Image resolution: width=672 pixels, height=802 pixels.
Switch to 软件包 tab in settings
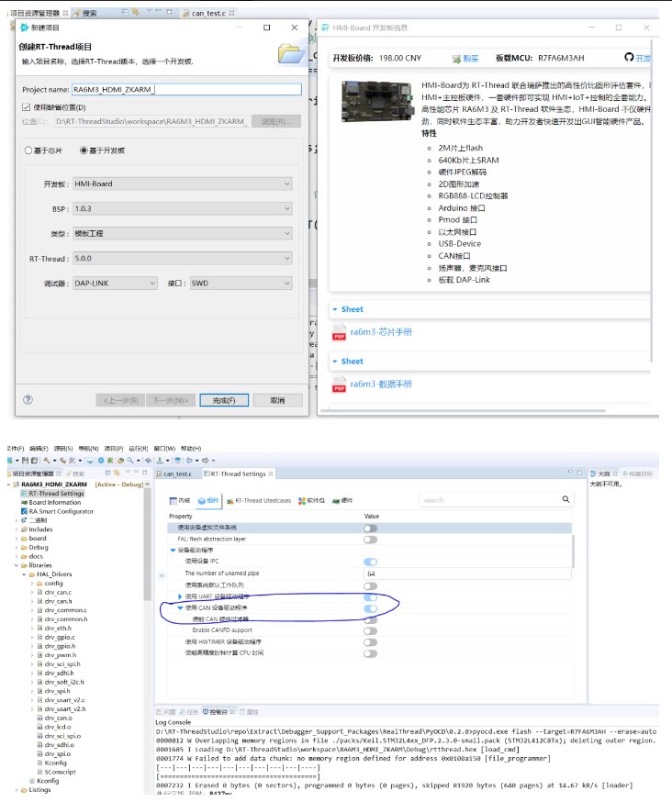point(311,500)
